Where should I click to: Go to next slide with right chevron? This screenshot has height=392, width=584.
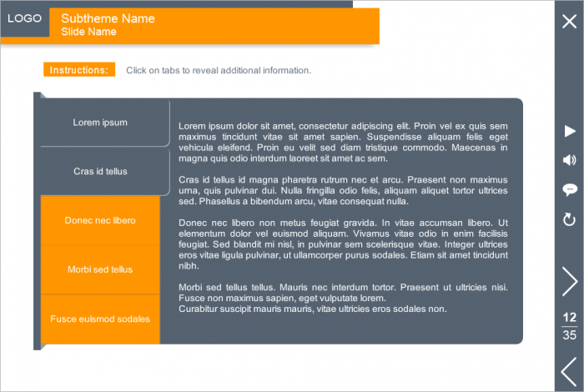[x=570, y=281]
